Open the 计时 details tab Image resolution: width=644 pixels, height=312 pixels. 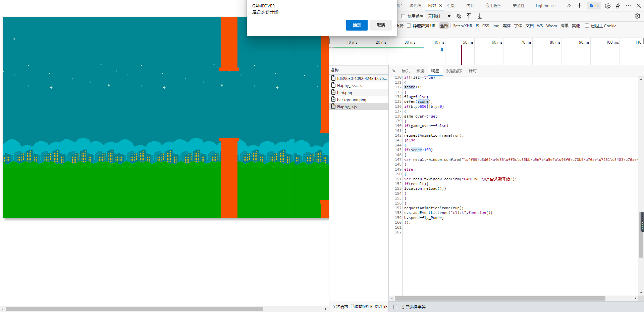coord(473,71)
